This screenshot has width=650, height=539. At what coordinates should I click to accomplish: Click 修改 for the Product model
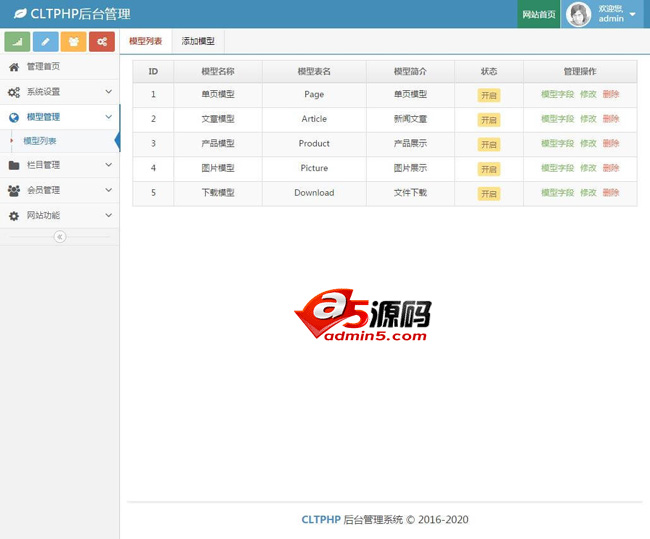click(588, 143)
